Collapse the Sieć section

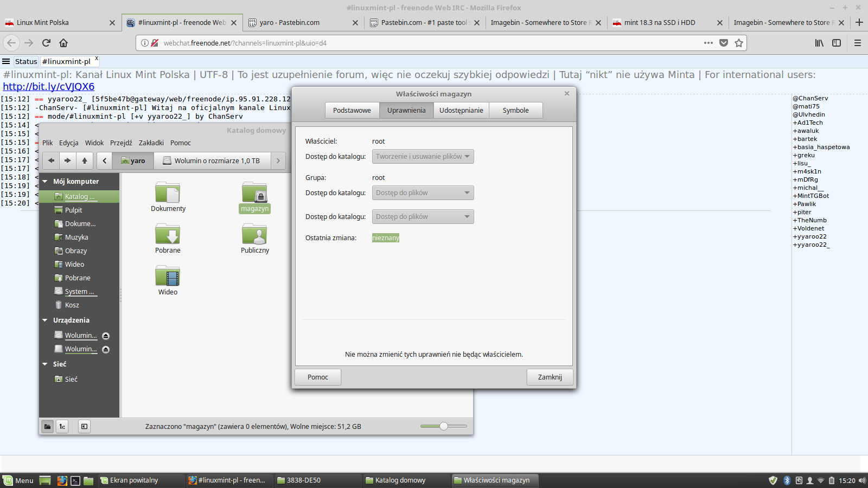[45, 364]
